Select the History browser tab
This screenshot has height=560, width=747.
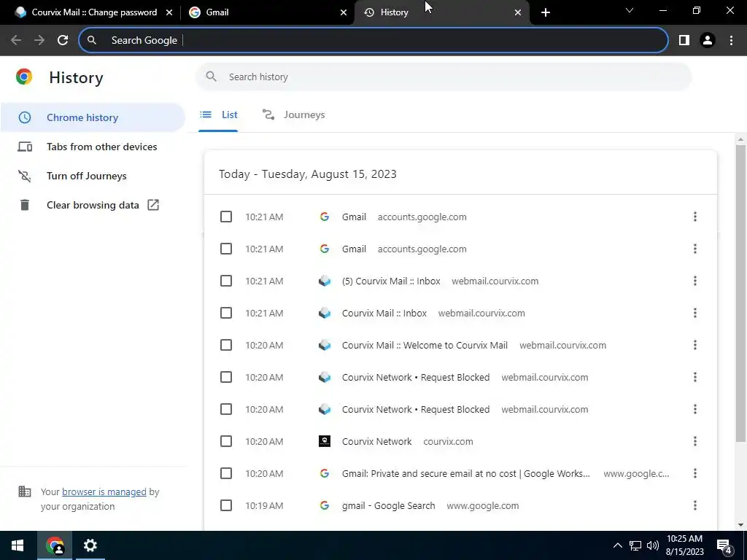tap(441, 12)
